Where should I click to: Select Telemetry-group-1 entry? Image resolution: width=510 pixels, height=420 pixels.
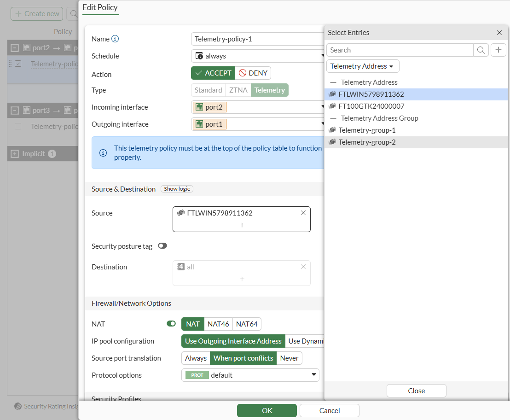[416, 130]
